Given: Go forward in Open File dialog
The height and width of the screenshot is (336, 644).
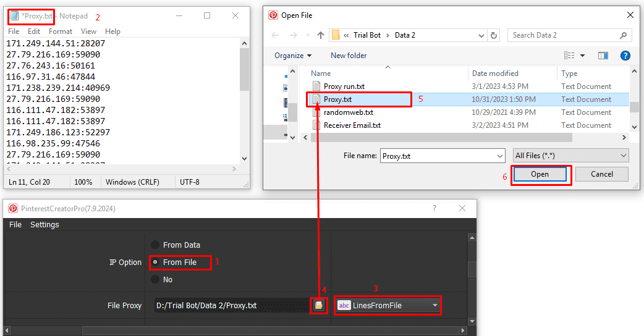Looking at the screenshot, I should tap(293, 35).
